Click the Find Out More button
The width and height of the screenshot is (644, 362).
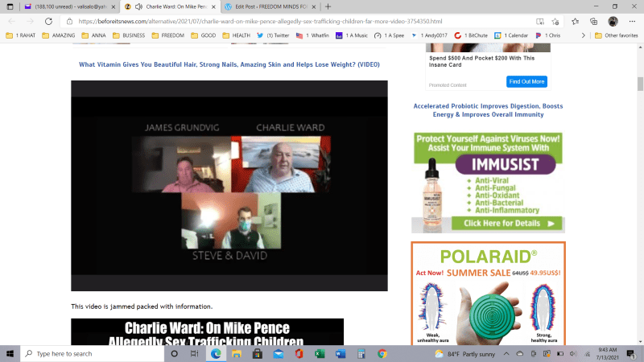tap(526, 81)
